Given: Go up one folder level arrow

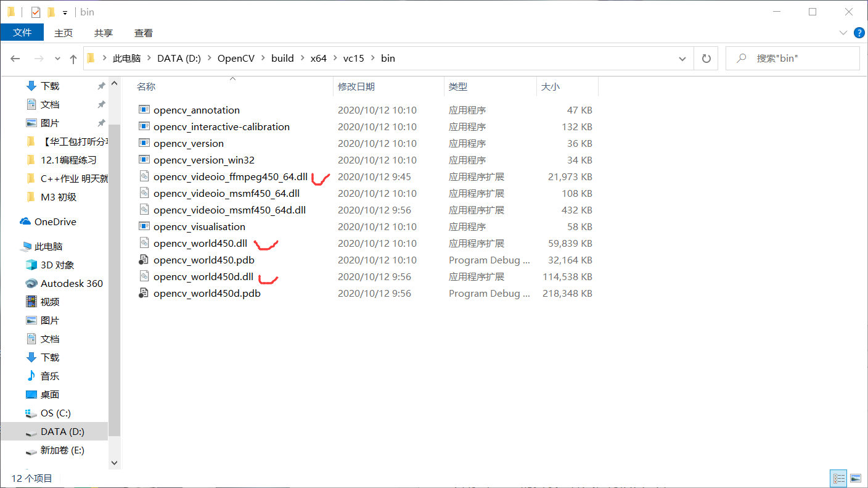Looking at the screenshot, I should click(x=73, y=59).
